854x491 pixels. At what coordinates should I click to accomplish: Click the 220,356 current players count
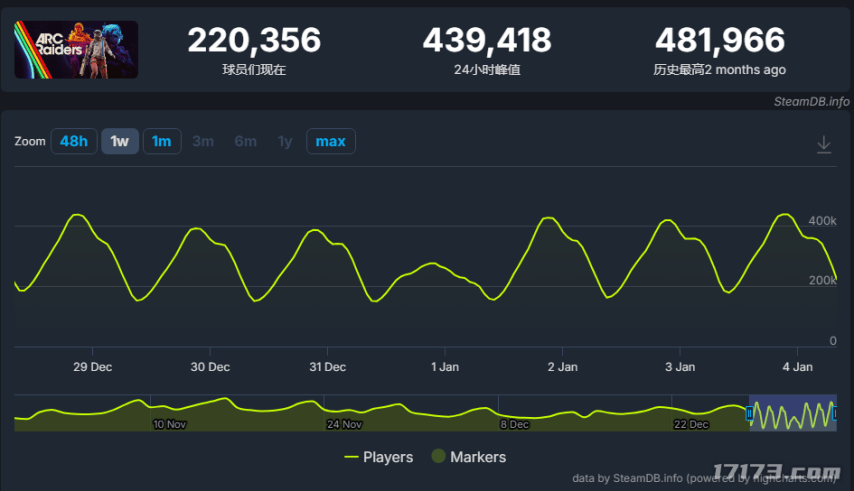click(254, 41)
